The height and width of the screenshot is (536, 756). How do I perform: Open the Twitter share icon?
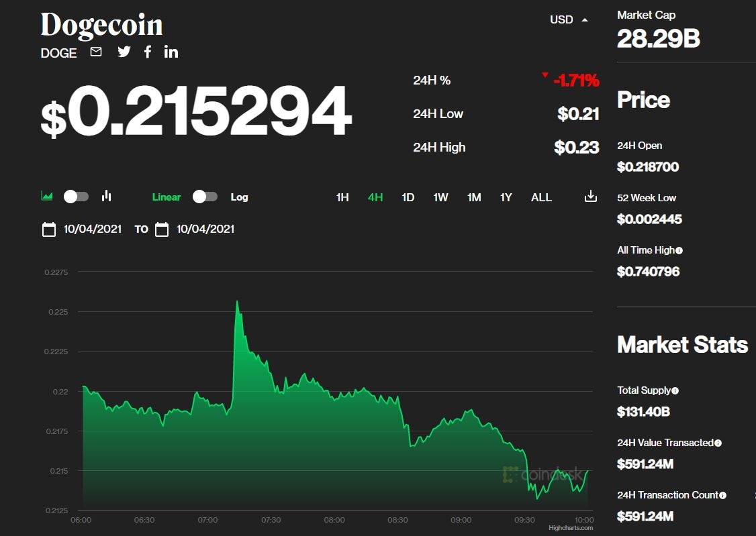pyautogui.click(x=124, y=52)
